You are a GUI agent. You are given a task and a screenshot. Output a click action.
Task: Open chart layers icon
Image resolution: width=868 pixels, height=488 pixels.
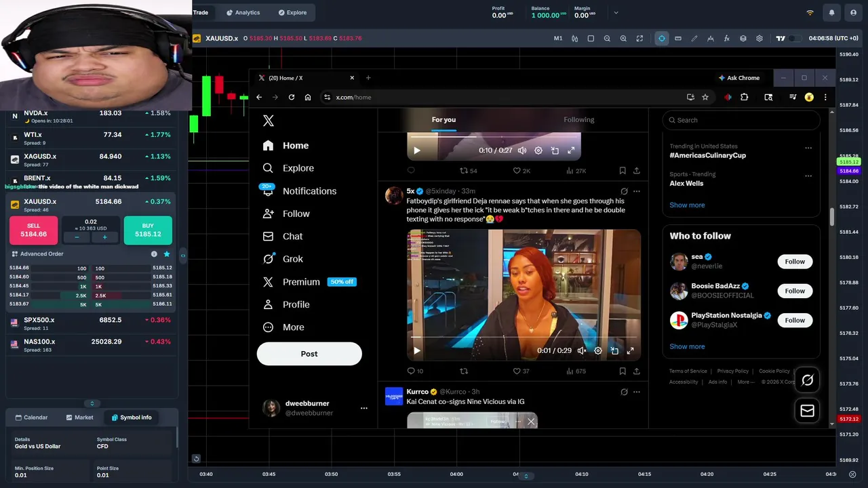point(743,39)
